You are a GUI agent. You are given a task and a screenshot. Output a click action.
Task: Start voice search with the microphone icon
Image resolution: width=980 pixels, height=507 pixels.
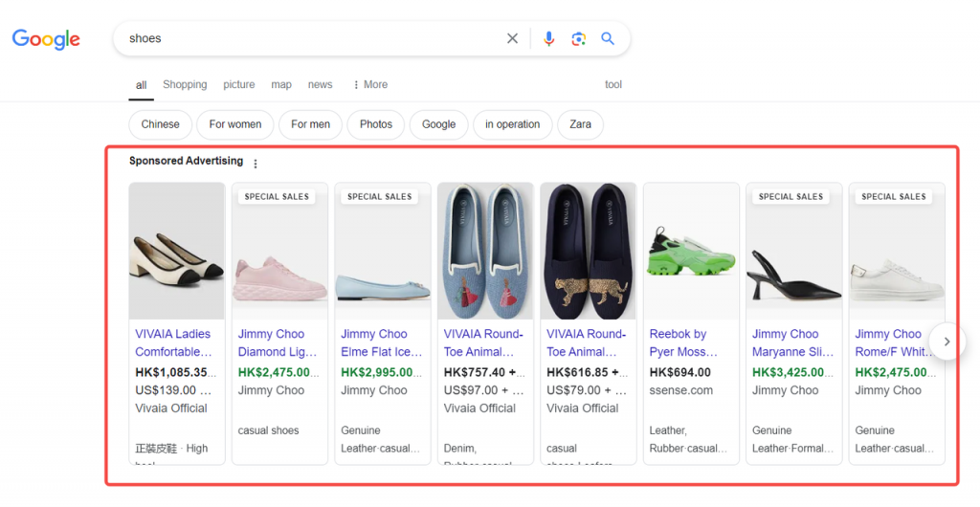(548, 38)
